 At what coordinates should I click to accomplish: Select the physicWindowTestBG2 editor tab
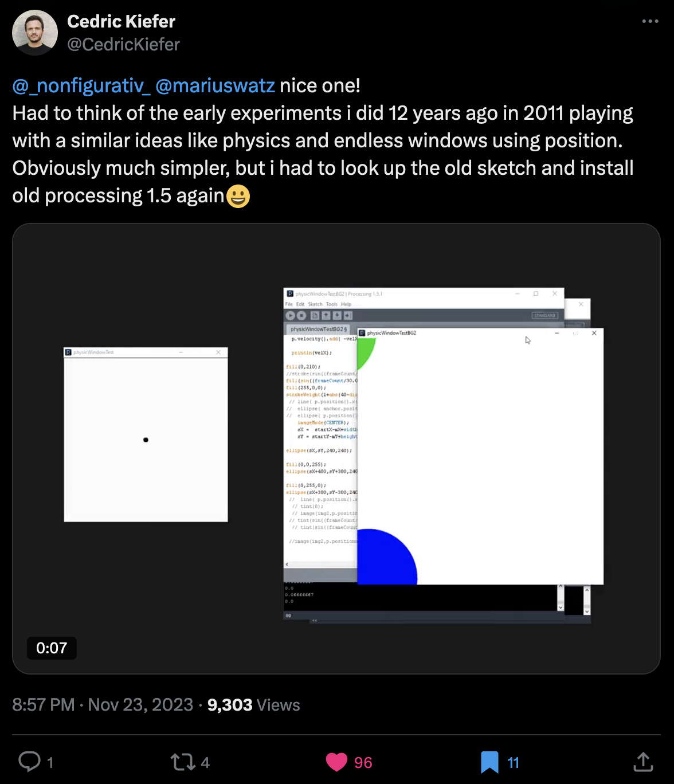coord(317,329)
